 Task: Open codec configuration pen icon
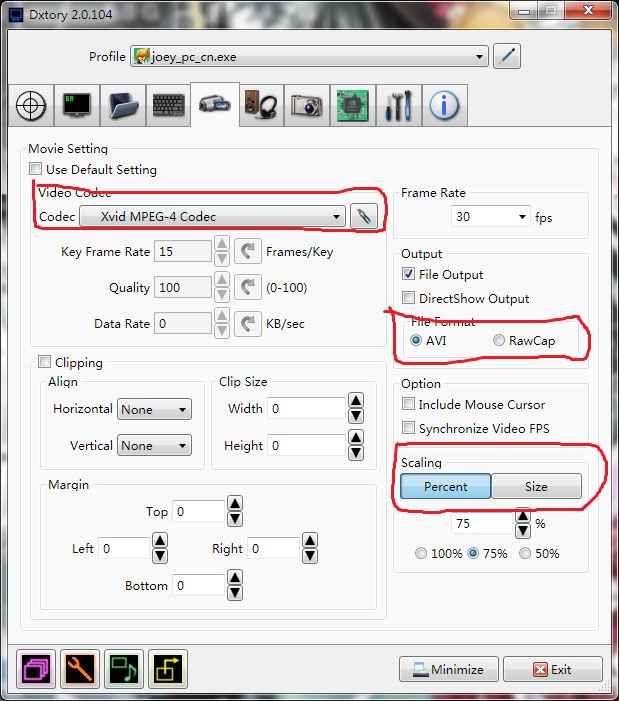364,216
